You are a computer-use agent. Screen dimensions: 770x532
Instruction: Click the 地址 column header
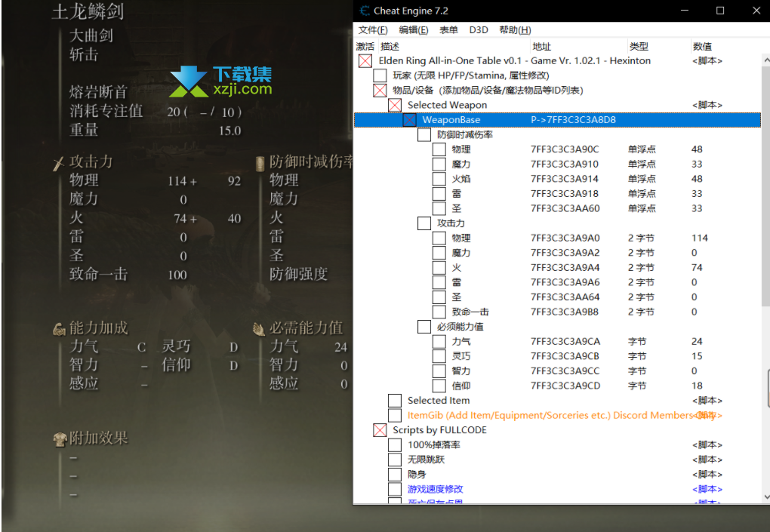tap(542, 47)
